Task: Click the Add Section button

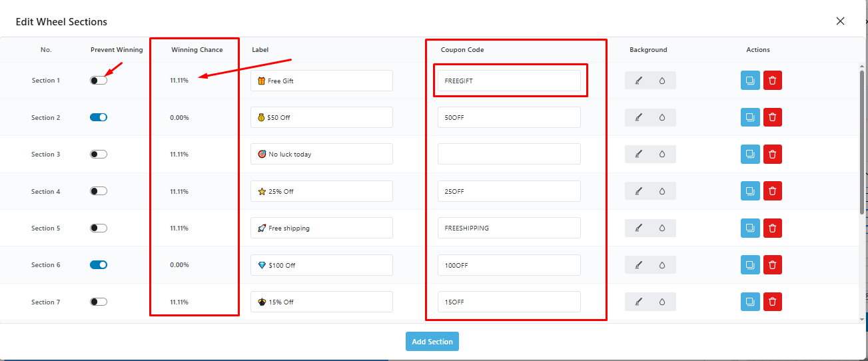Action: pos(432,342)
